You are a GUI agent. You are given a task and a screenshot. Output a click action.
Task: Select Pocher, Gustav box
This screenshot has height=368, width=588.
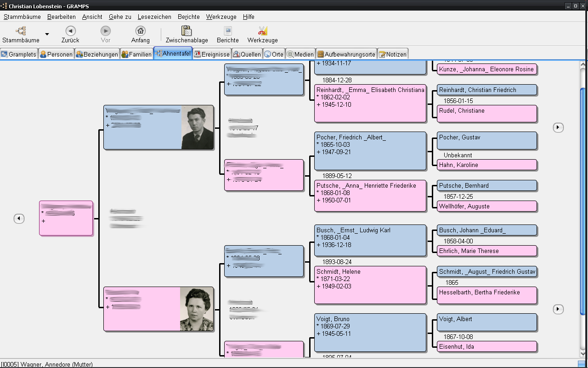coord(487,140)
